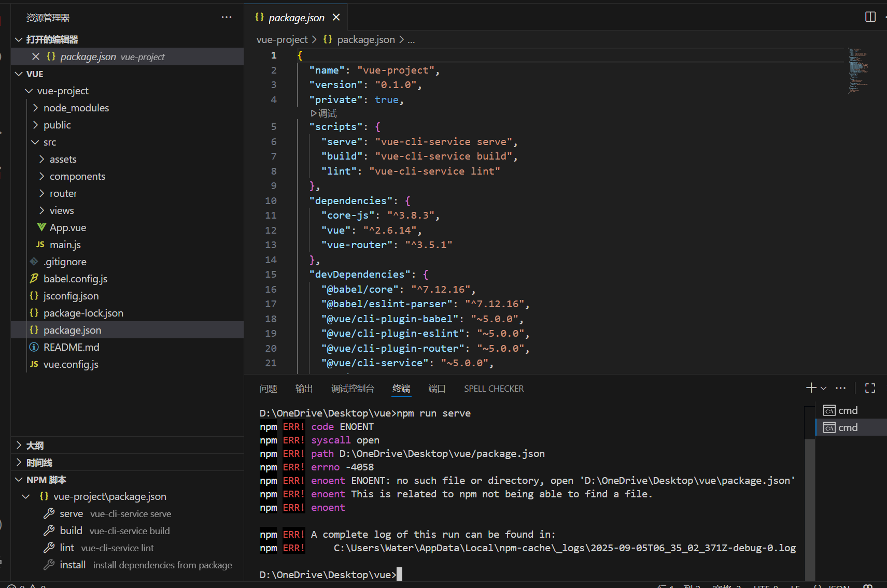Open terminal panel more actions ellipsis
Image resolution: width=887 pixels, height=588 pixels.
[x=841, y=388]
